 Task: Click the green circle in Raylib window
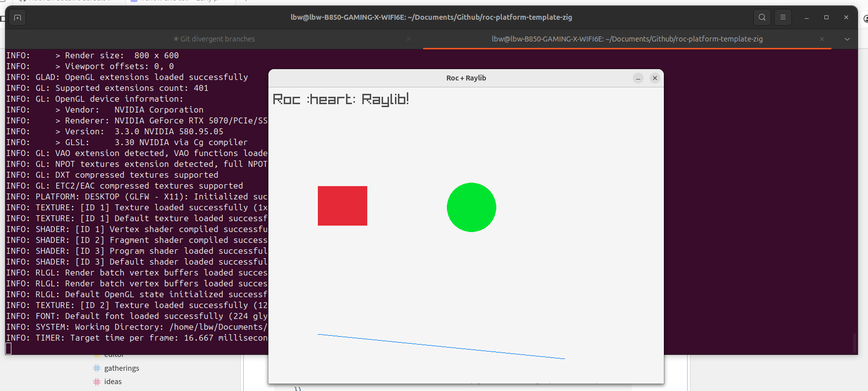click(471, 207)
